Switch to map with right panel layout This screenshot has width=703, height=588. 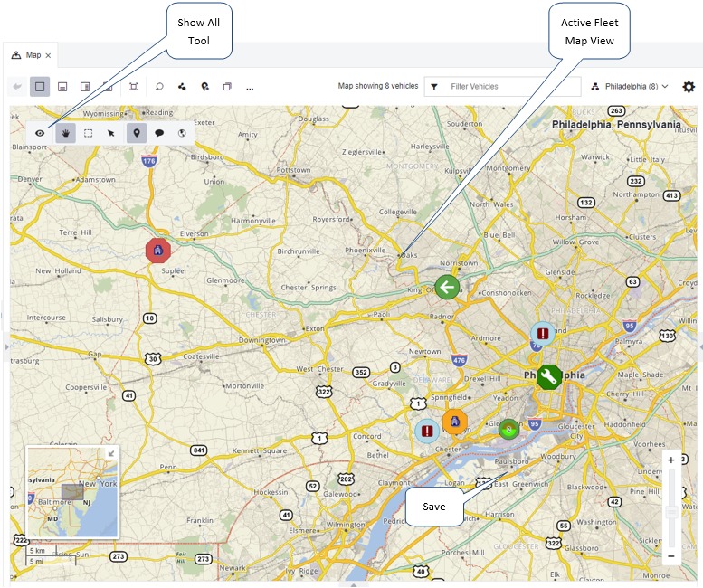point(85,87)
